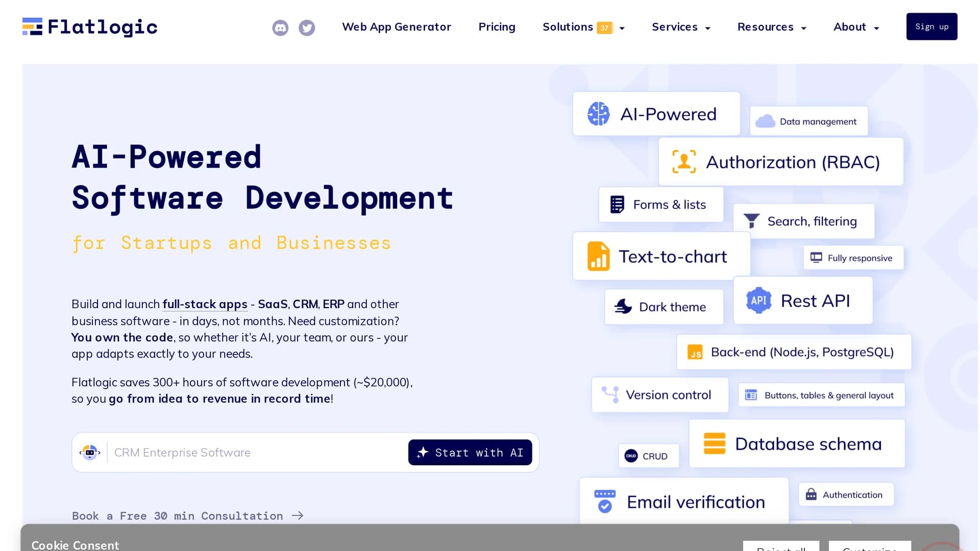Click the AI-Powered Software Development heading
The width and height of the screenshot is (980, 551).
click(262, 177)
